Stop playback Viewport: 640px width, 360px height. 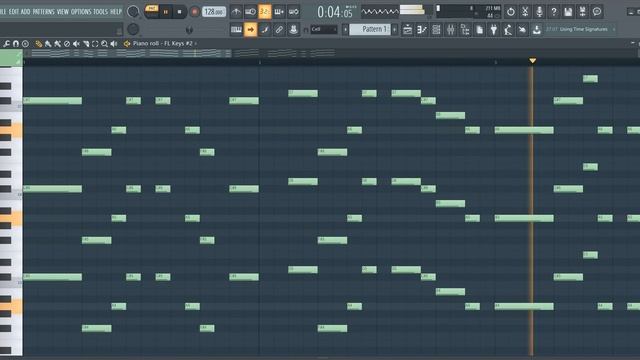(180, 12)
